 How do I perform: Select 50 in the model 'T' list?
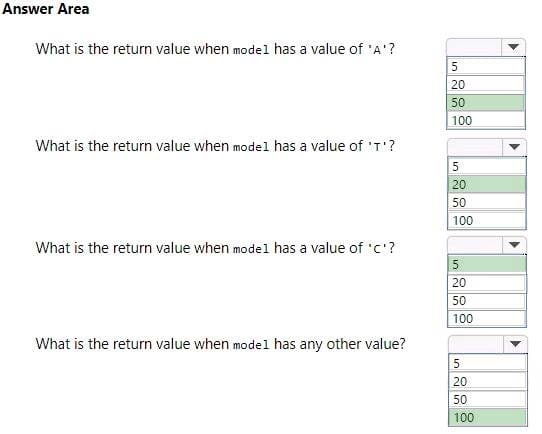(487, 202)
